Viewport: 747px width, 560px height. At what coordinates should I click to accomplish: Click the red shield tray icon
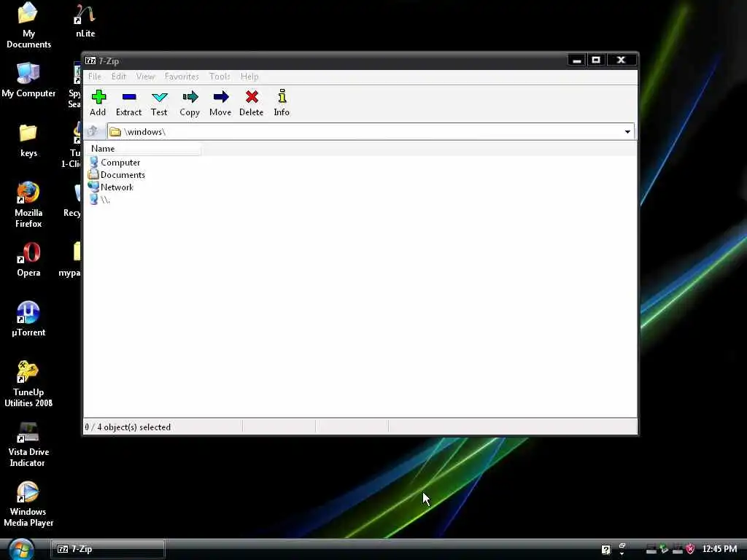pos(690,550)
